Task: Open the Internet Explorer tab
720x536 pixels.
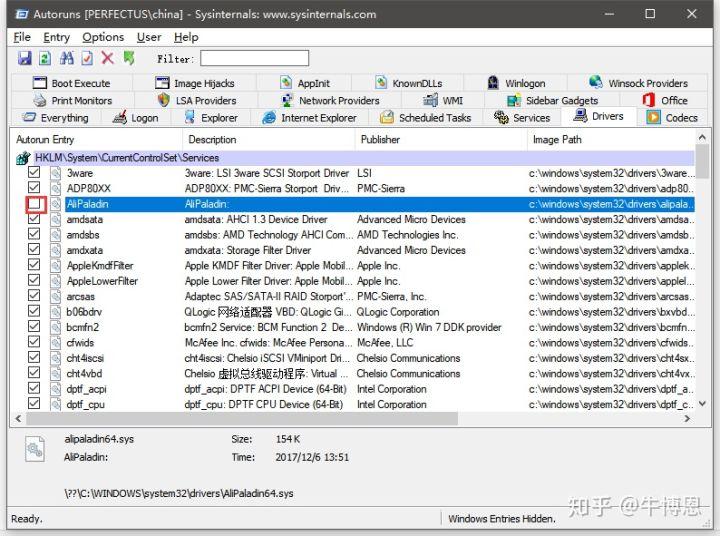Action: click(x=309, y=118)
